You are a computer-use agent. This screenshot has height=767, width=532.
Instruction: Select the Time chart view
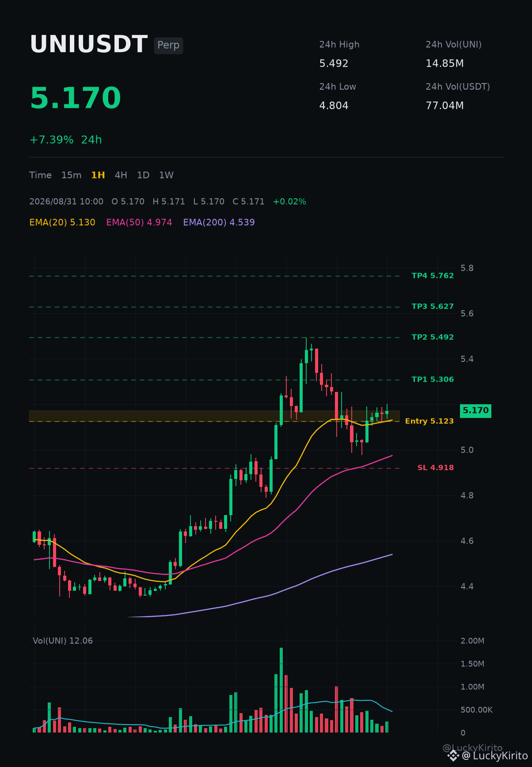click(40, 175)
